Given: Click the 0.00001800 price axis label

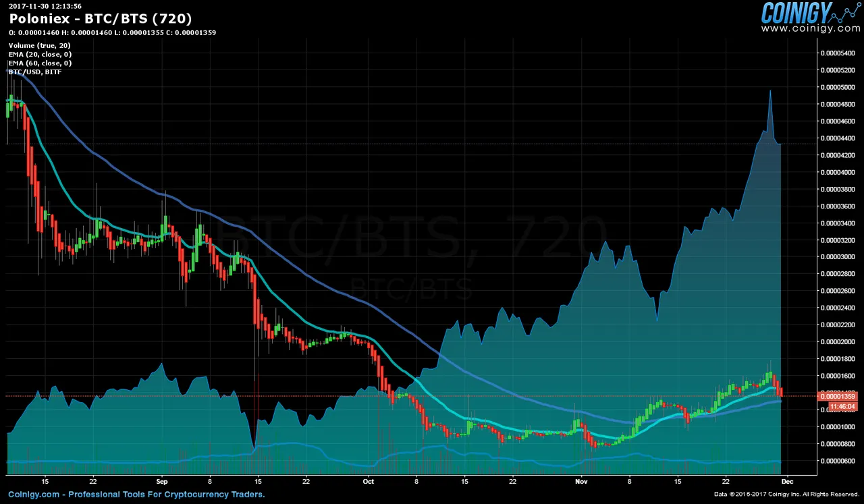Looking at the screenshot, I should (x=837, y=358).
